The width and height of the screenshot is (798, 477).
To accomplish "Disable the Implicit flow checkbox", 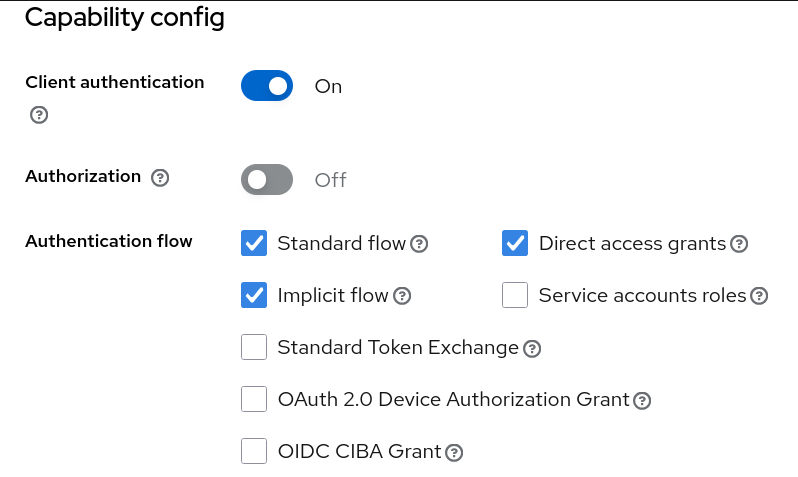I will [254, 295].
